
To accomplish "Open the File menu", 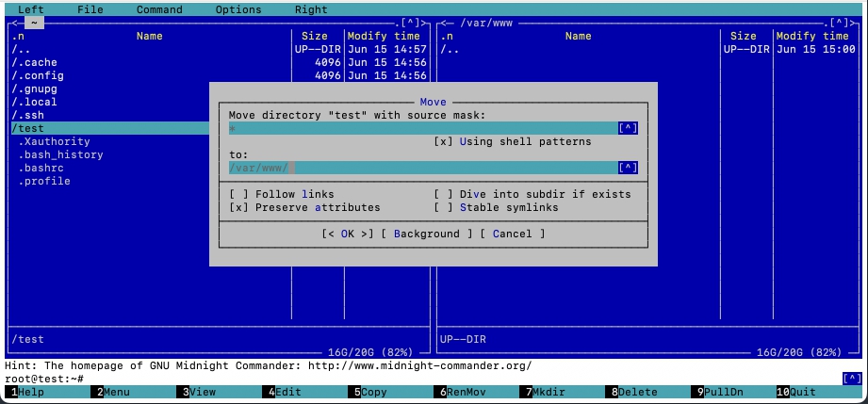I will (90, 9).
